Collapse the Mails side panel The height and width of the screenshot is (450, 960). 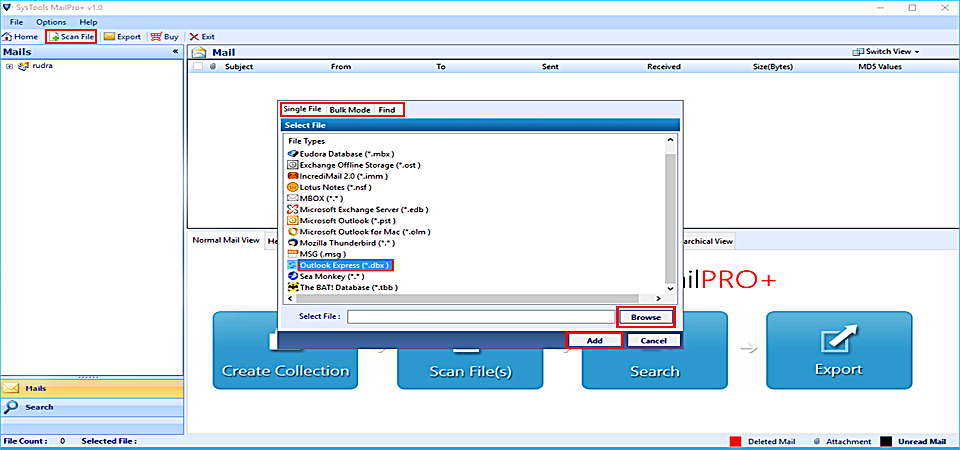tap(175, 51)
